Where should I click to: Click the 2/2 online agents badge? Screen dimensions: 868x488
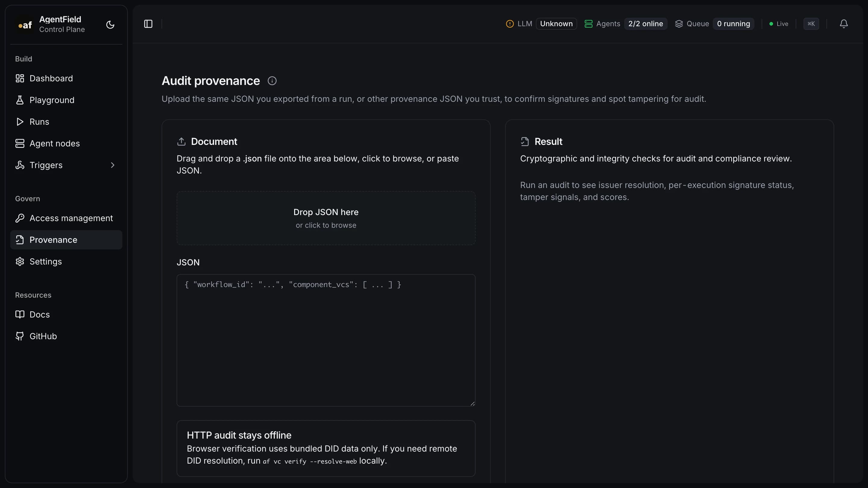pos(646,24)
